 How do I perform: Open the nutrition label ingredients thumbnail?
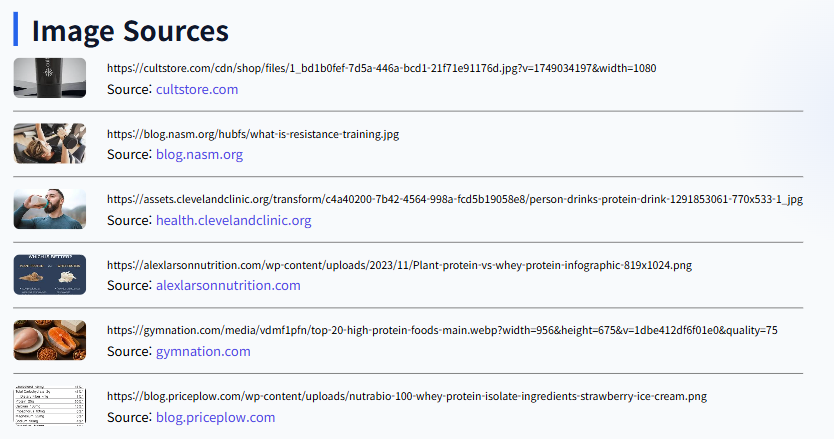click(49, 406)
